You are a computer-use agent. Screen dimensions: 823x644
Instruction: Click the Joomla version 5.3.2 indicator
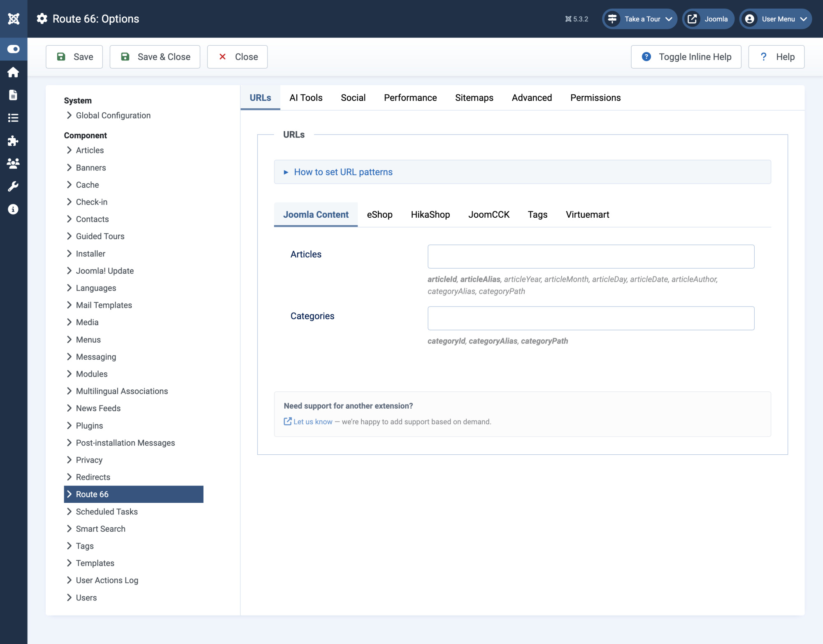[577, 19]
